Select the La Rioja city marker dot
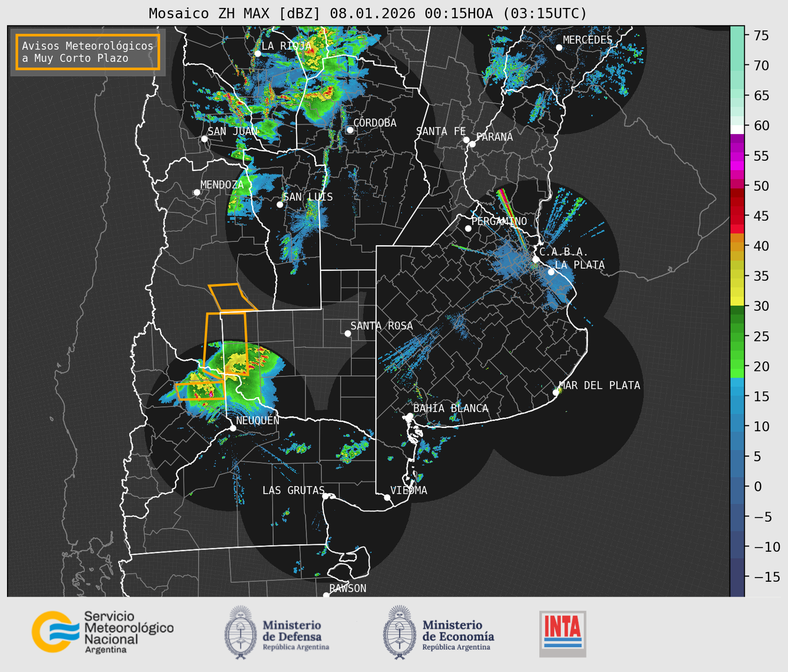The height and width of the screenshot is (672, 788). click(257, 54)
